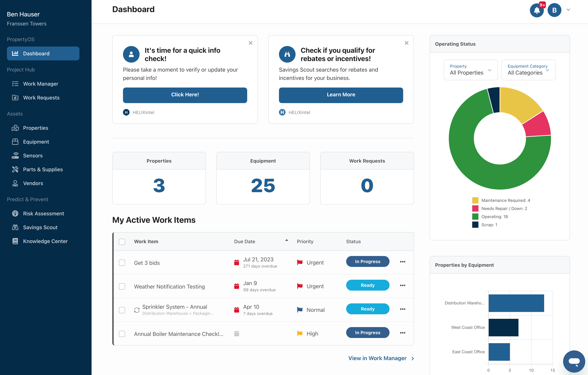Navigate to the Dashboard menu item

(x=36, y=53)
